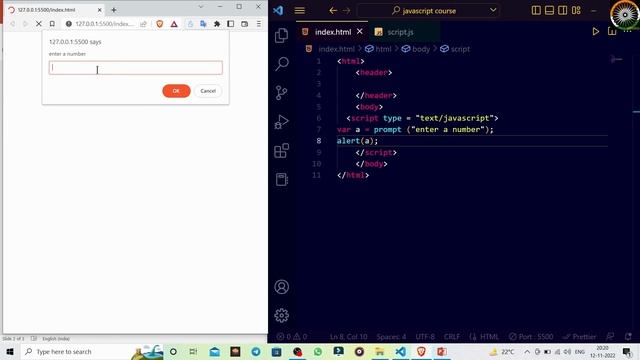Click CRLF end-of-line in status bar
This screenshot has width=640, height=360.
pyautogui.click(x=451, y=337)
